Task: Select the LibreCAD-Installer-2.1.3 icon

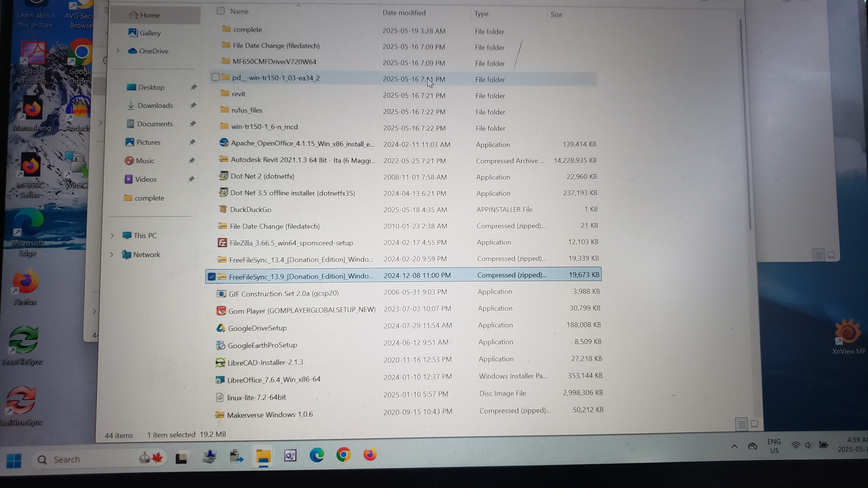Action: (x=220, y=362)
